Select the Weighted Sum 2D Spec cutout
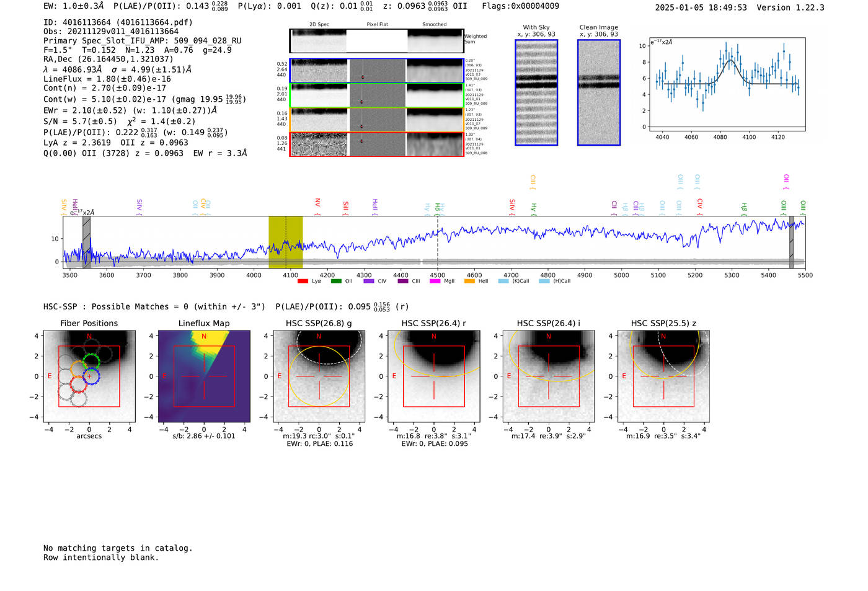The height and width of the screenshot is (591, 868). (319, 41)
